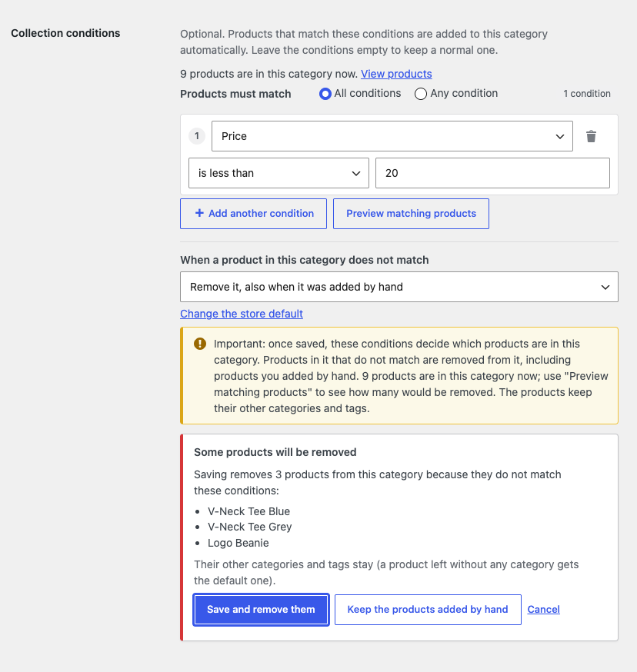637x672 pixels.
Task: Open the 'is less than' operator dropdown
Action: (278, 173)
